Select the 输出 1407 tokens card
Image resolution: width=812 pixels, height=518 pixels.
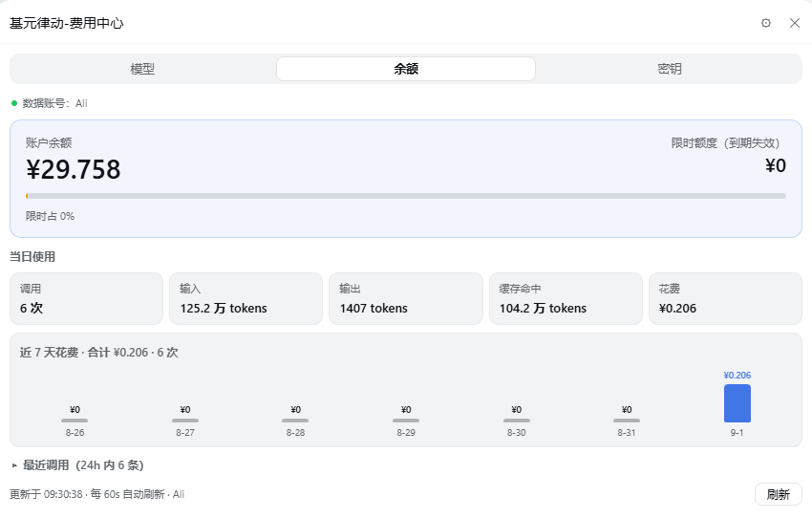coord(405,299)
